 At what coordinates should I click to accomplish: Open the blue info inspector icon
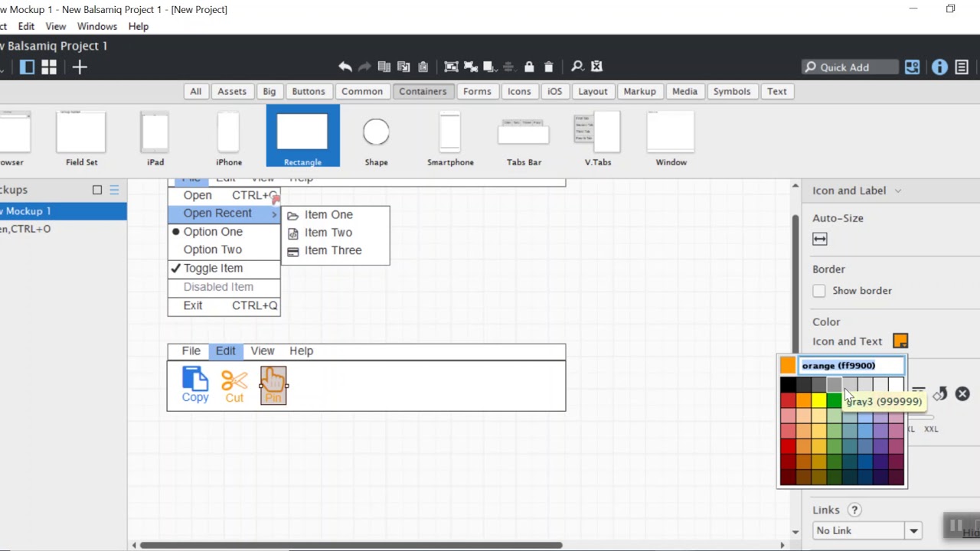pos(939,67)
